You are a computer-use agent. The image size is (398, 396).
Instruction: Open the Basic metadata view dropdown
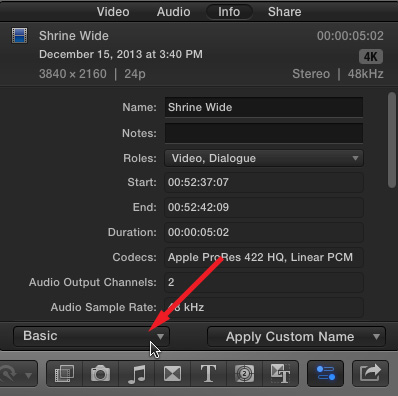coord(91,336)
